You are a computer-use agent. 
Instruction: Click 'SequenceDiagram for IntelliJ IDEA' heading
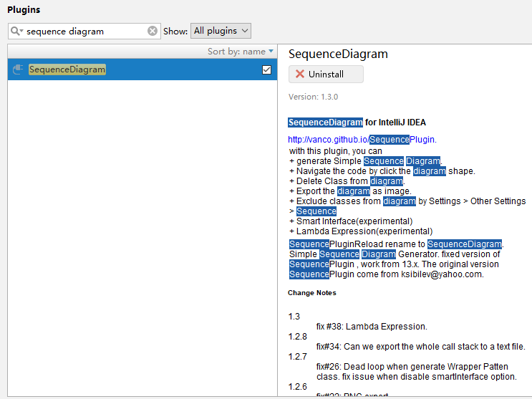tap(357, 122)
